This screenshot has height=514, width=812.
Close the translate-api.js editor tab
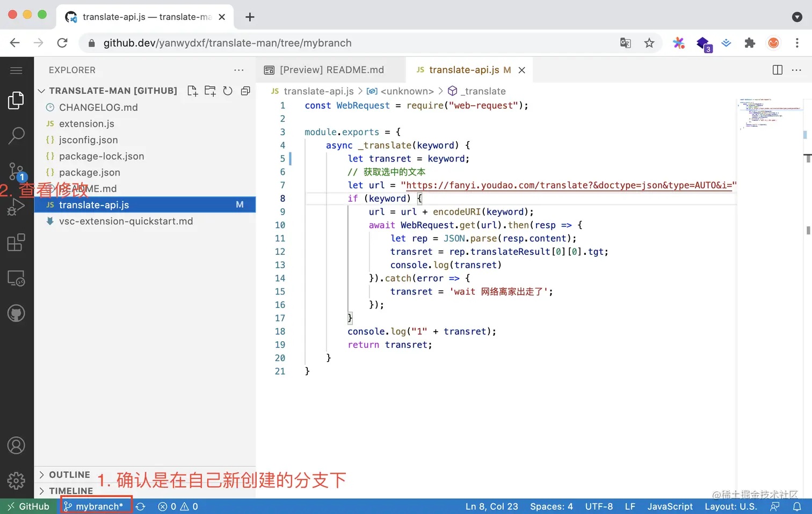click(521, 70)
